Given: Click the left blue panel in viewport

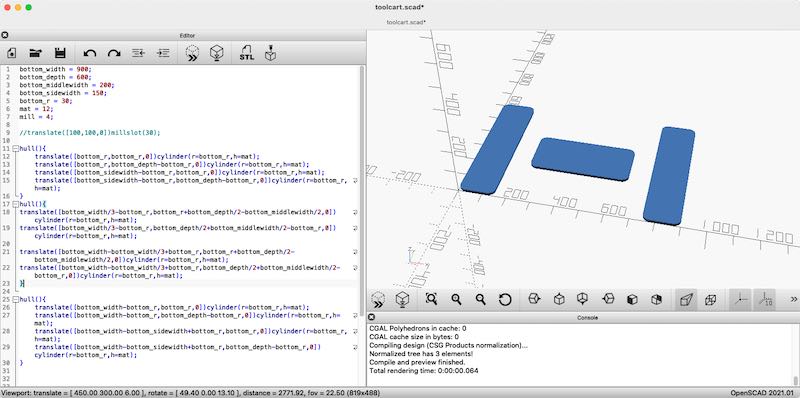Looking at the screenshot, I should pyautogui.click(x=497, y=150).
